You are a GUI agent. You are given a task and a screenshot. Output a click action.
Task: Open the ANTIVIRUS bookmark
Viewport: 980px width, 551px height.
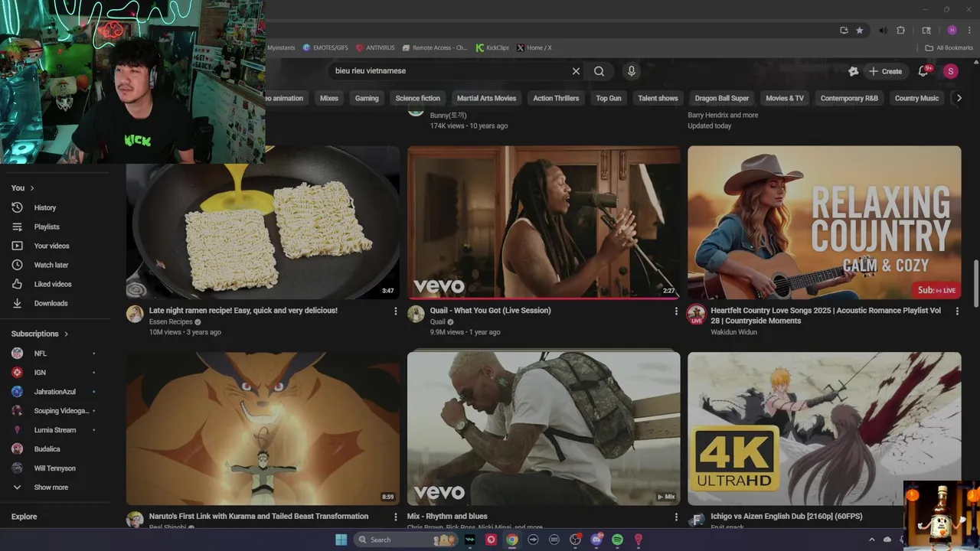pos(375,47)
